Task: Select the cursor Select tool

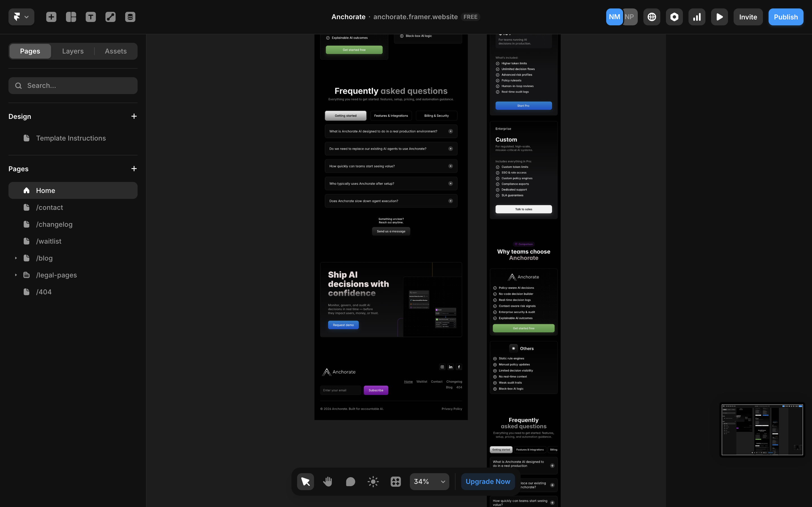Action: tap(305, 481)
